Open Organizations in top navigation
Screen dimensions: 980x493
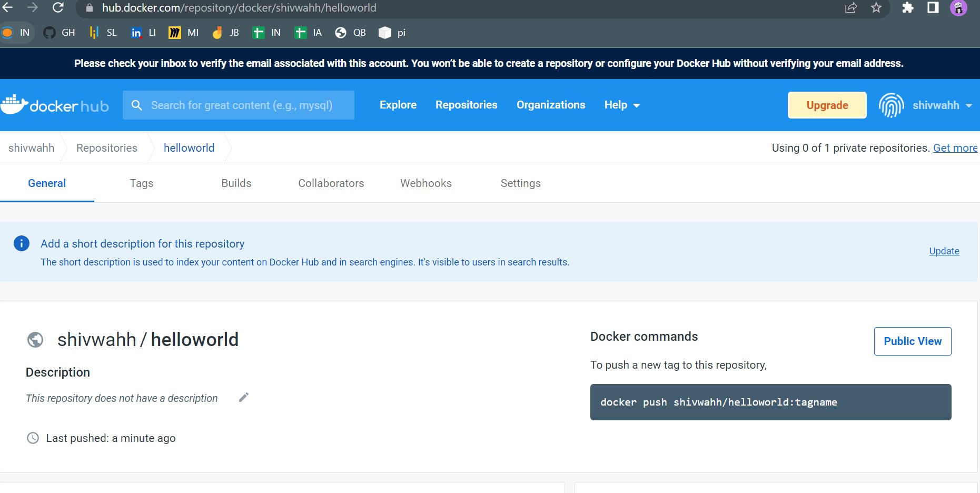[551, 105]
